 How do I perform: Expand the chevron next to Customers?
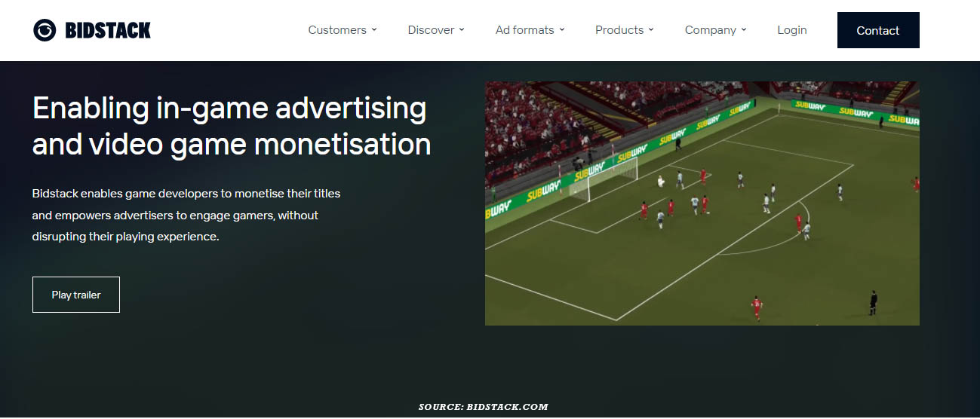373,30
